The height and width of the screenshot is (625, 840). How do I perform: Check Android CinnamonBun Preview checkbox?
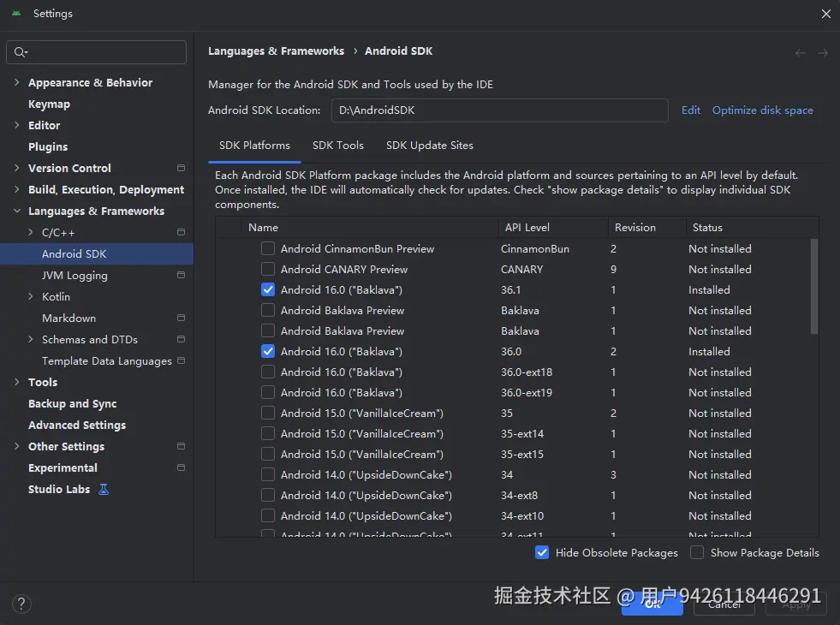[268, 248]
